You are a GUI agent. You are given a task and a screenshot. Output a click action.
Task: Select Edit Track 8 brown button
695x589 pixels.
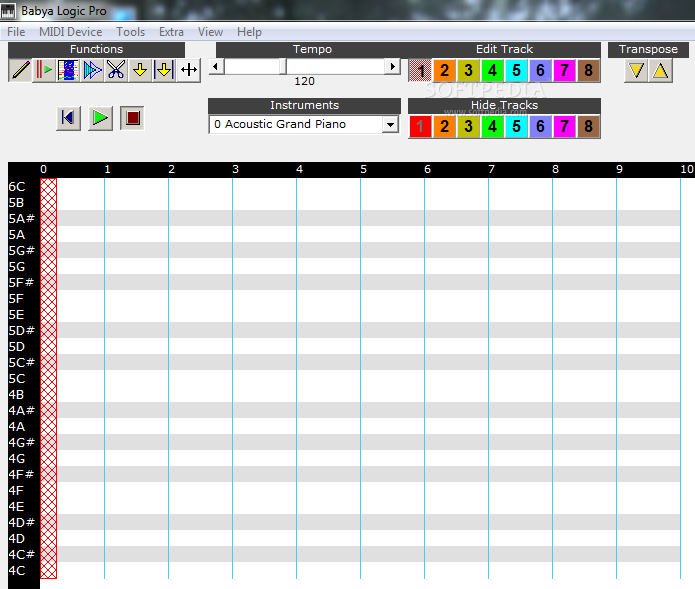point(588,70)
